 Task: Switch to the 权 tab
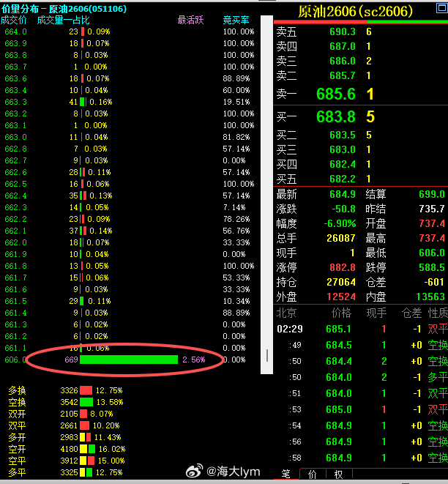(339, 474)
